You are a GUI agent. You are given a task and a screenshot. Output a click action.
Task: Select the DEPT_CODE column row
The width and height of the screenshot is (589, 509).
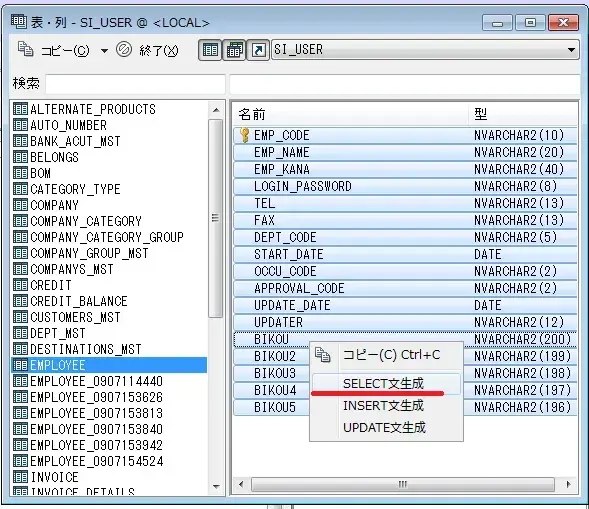click(405, 237)
